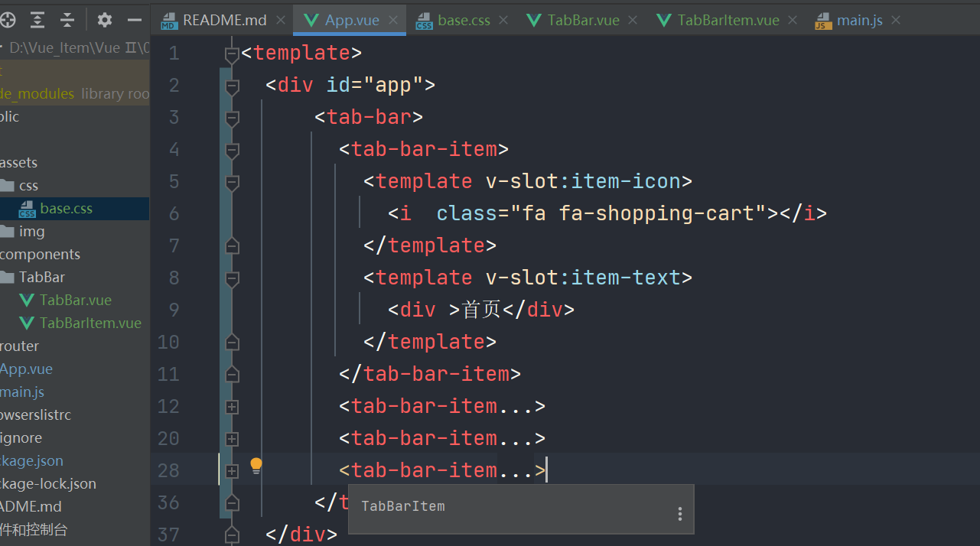Click the Vue icon beside TabBarItem.vue in tree
The width and height of the screenshot is (980, 546).
click(x=27, y=323)
